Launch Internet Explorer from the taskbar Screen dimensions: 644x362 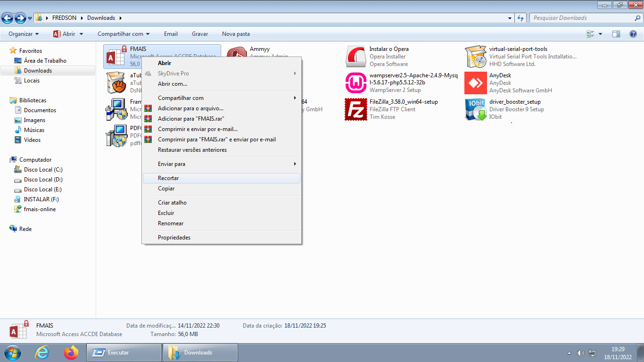42,353
